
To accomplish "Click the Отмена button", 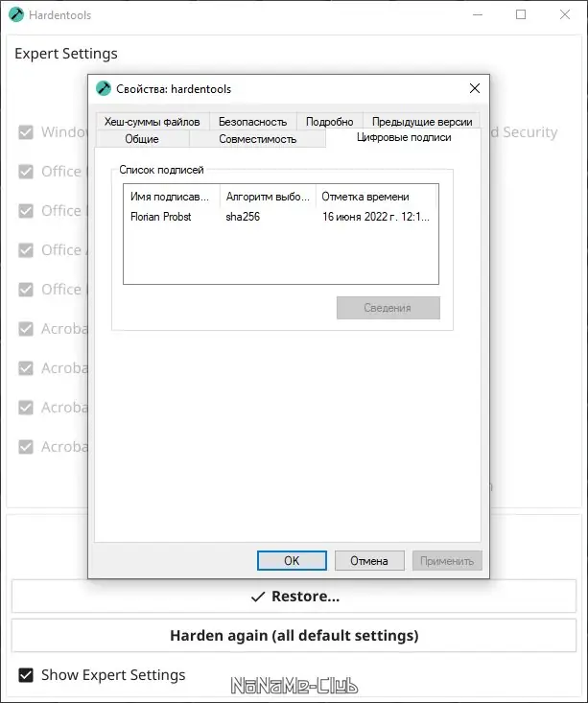I will (369, 560).
